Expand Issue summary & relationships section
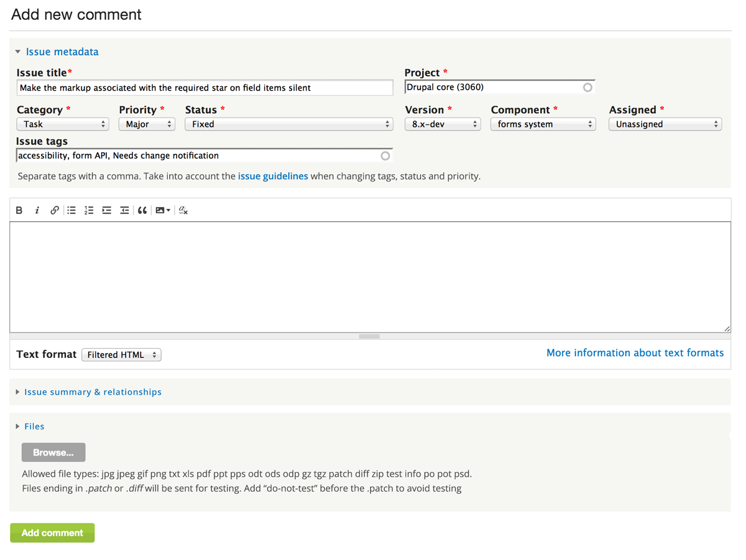The height and width of the screenshot is (560, 746). (93, 392)
